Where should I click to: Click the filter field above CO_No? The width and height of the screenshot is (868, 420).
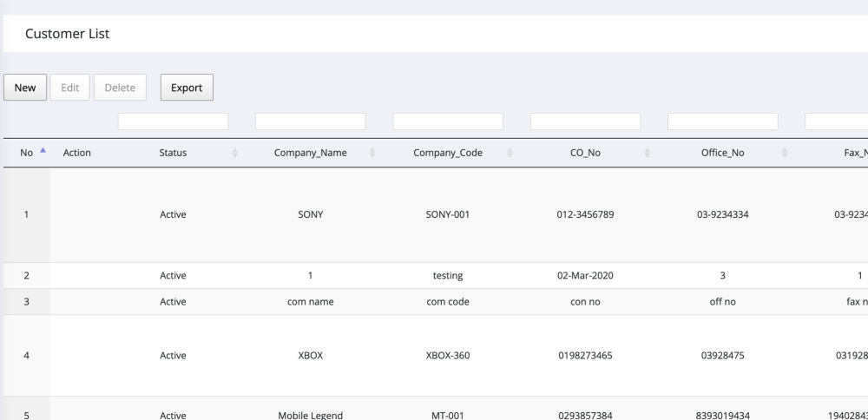point(585,122)
